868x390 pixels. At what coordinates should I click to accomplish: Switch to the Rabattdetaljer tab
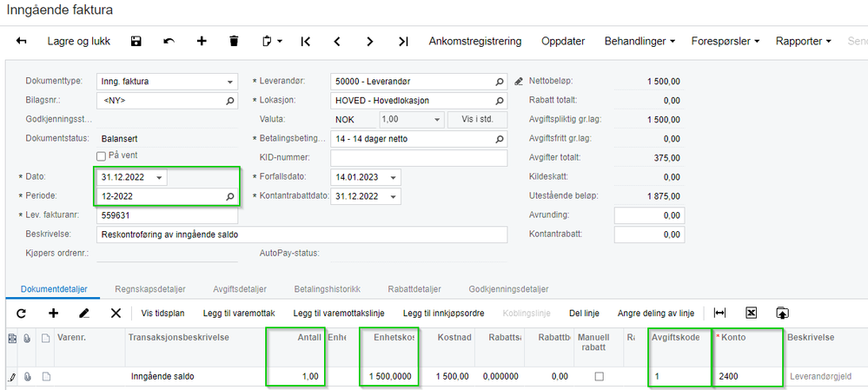[414, 289]
